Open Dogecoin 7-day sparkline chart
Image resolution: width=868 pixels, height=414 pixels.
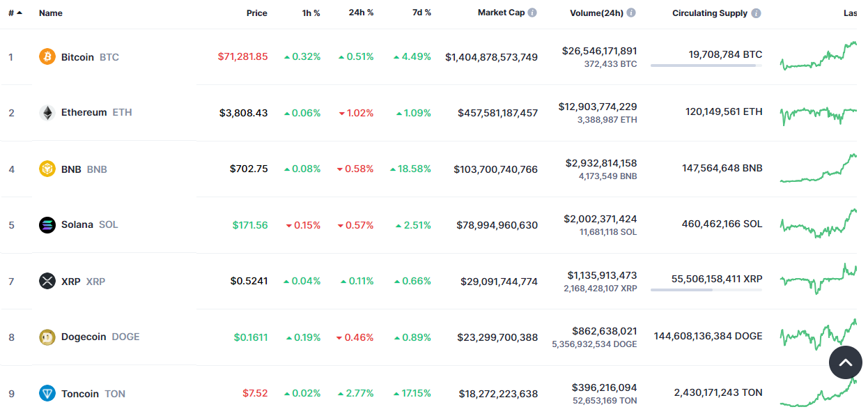pos(819,335)
